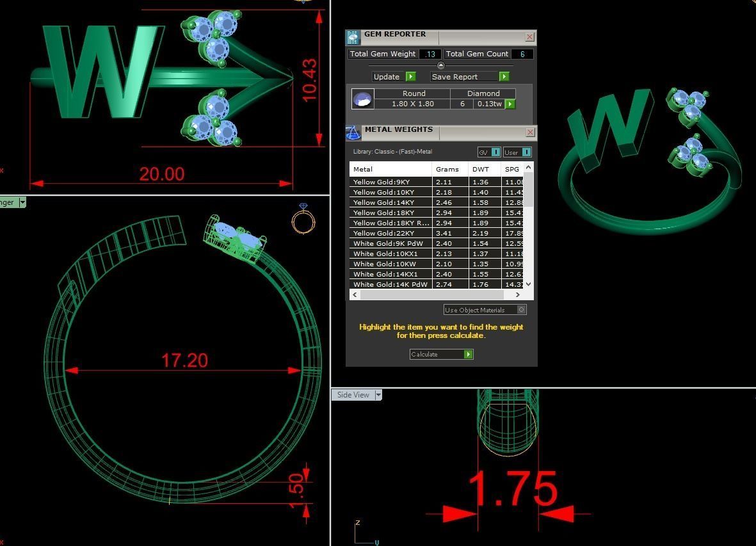
Task: Click the ring icon in the viewport corner
Action: tap(303, 219)
